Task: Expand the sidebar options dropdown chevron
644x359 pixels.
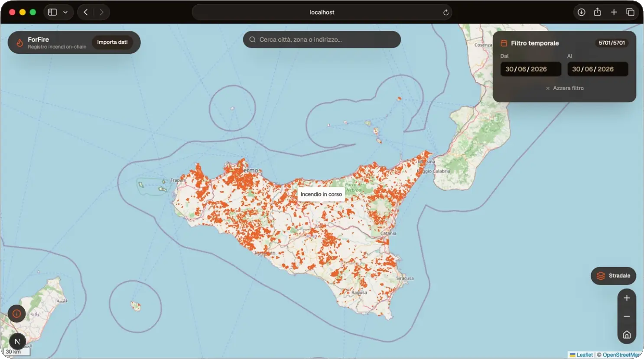Action: 65,12
